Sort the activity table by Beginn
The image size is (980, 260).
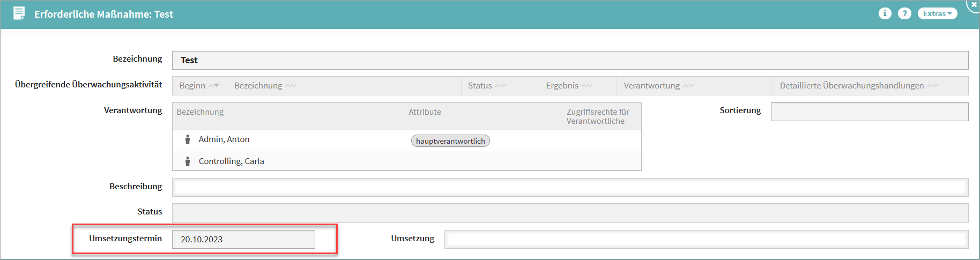click(x=199, y=86)
